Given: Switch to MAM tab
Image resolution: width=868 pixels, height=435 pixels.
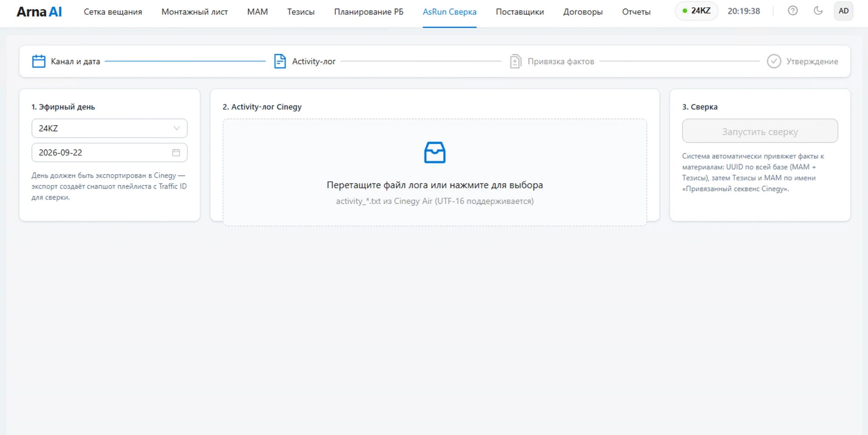Looking at the screenshot, I should [x=257, y=12].
